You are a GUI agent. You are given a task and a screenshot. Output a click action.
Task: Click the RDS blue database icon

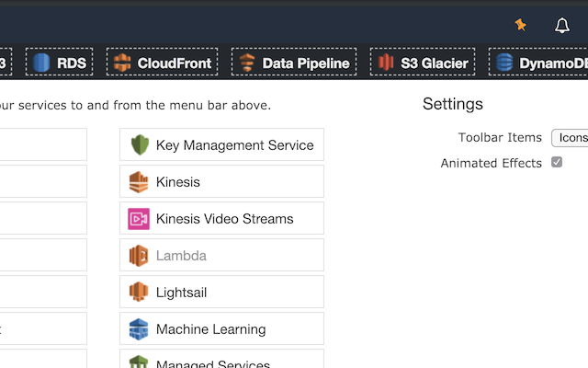coord(41,63)
